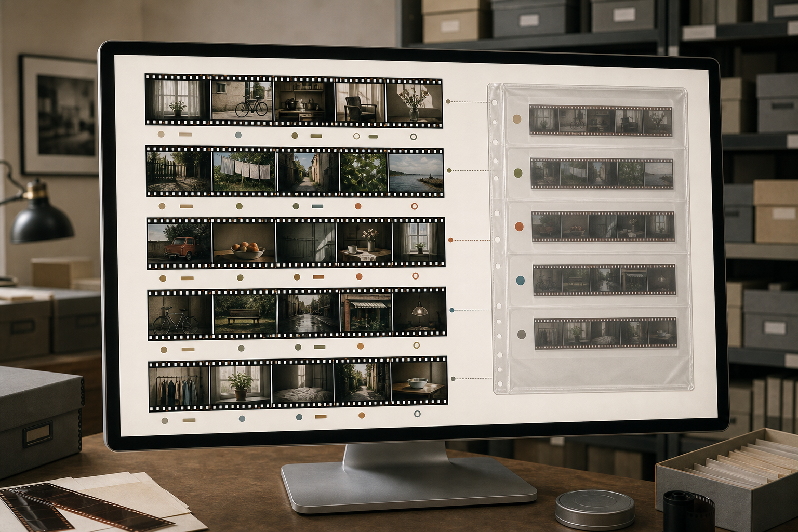The height and width of the screenshot is (532, 798).
Task: Click the tan dot under the red car frame
Action: [x=163, y=278]
